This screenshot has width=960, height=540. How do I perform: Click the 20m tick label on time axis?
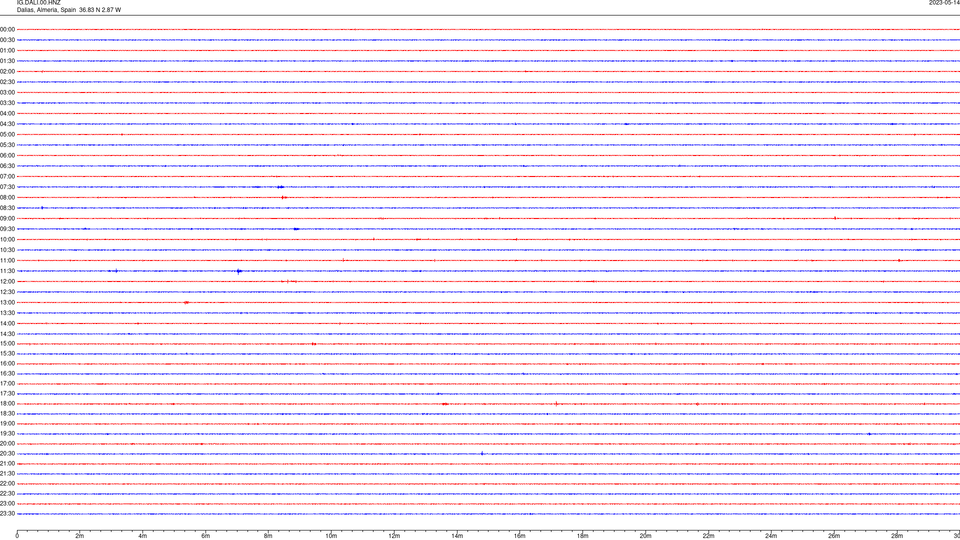(645, 536)
